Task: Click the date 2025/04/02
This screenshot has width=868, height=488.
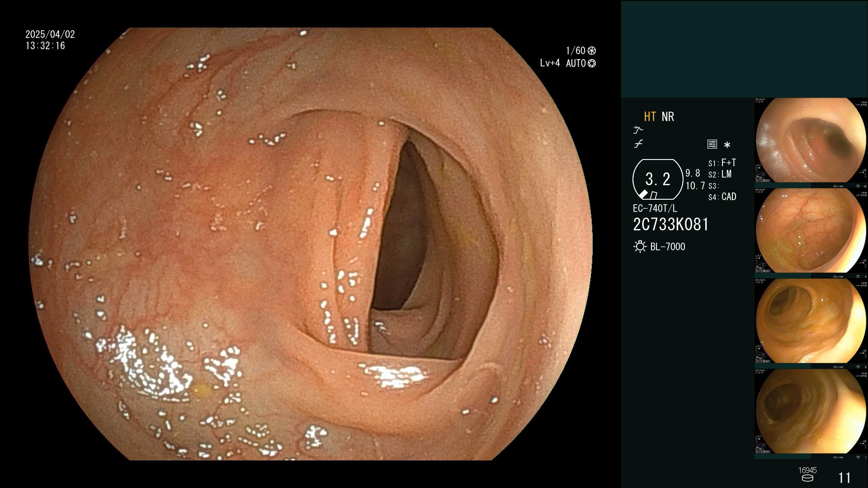Action: tap(50, 34)
